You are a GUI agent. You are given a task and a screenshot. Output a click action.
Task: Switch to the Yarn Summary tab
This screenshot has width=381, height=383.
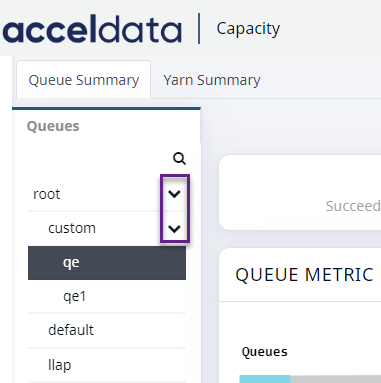[x=212, y=80]
